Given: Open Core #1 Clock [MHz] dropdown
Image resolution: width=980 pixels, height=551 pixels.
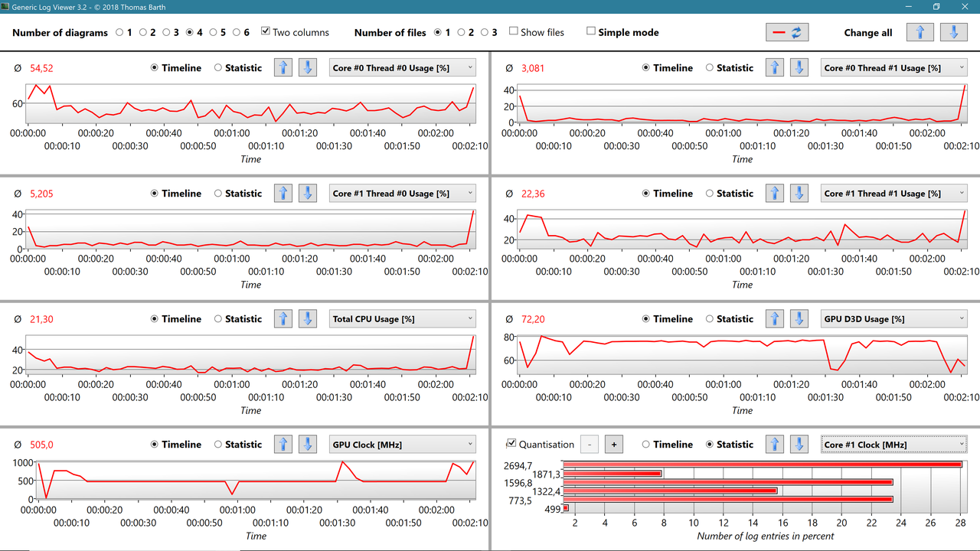Looking at the screenshot, I should click(893, 444).
